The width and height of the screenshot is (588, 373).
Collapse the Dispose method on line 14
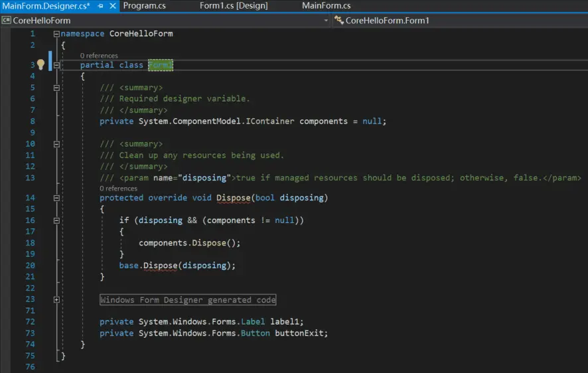[56, 198]
